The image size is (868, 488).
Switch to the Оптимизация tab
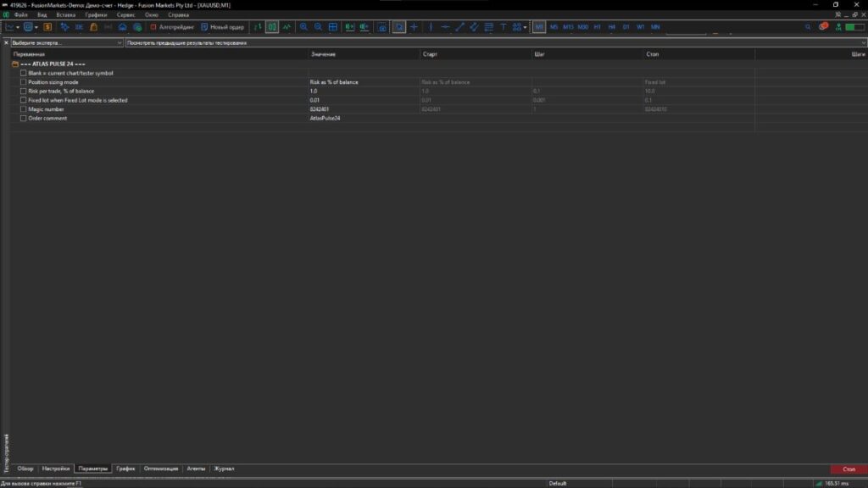(x=161, y=469)
